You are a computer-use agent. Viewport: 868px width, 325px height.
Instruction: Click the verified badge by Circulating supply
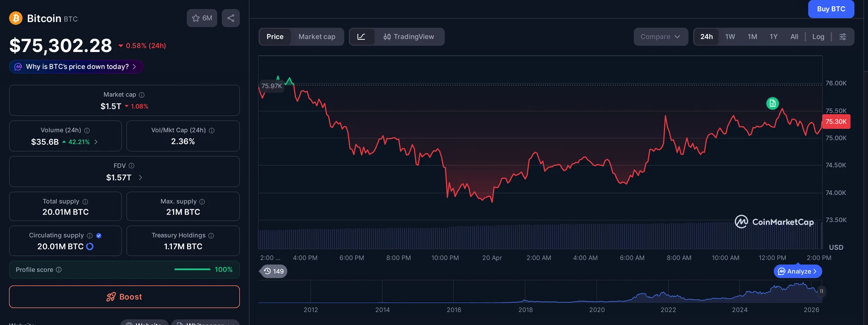tap(99, 235)
